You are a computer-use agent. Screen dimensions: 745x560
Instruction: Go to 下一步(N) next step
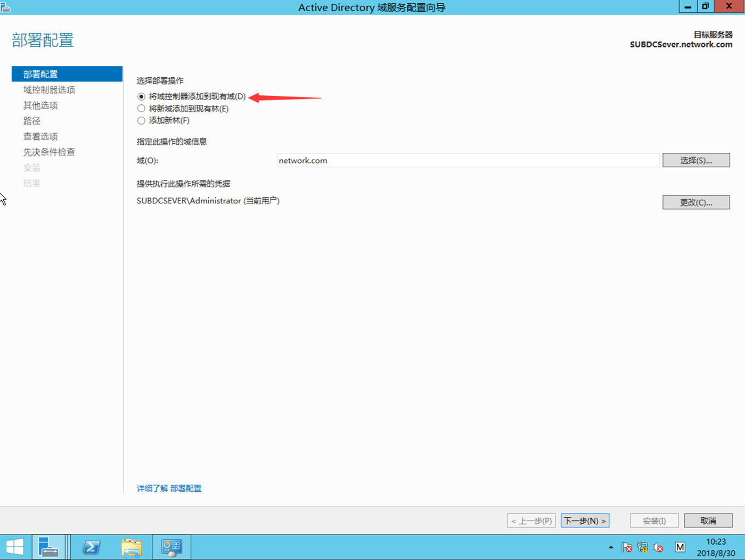point(585,521)
